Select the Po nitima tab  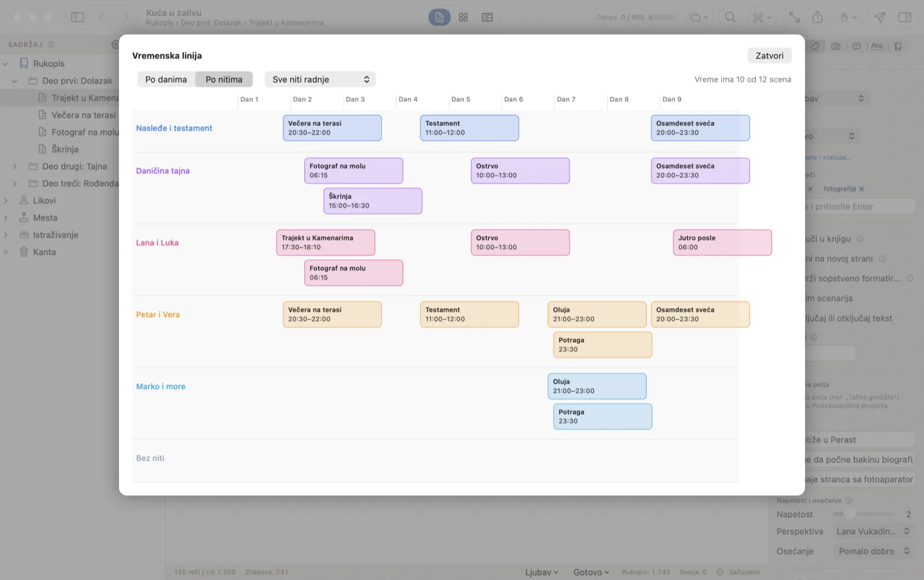pos(224,79)
